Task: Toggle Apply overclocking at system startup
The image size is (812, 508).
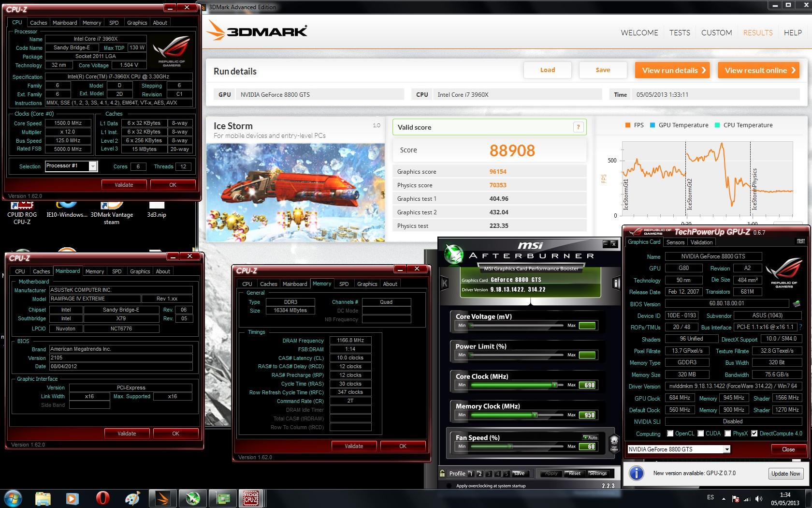Action: (x=449, y=486)
